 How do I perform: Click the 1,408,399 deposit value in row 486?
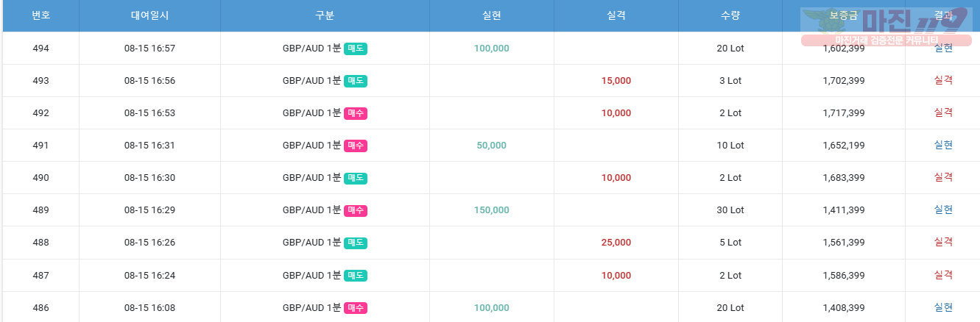(x=844, y=308)
